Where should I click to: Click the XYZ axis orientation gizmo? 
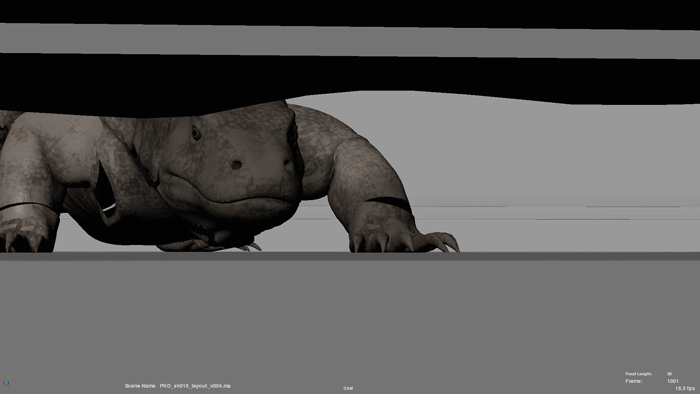(x=8, y=380)
